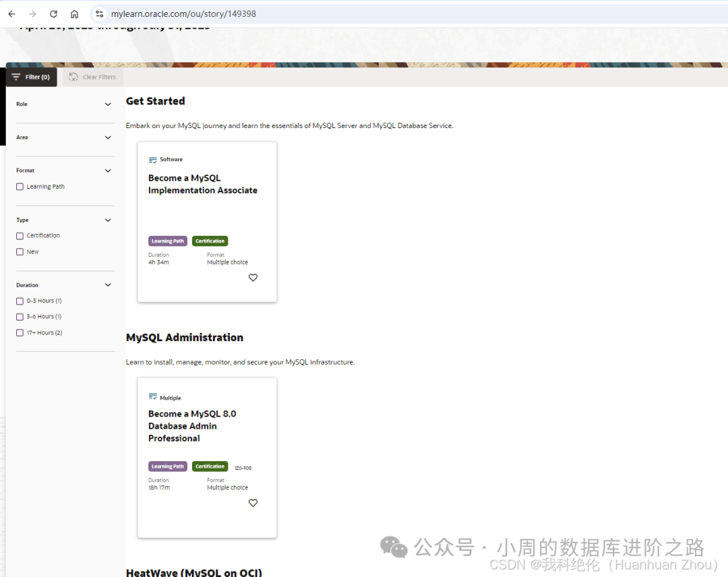The height and width of the screenshot is (577, 728).
Task: Collapse the Role filter chevron
Action: 108,104
